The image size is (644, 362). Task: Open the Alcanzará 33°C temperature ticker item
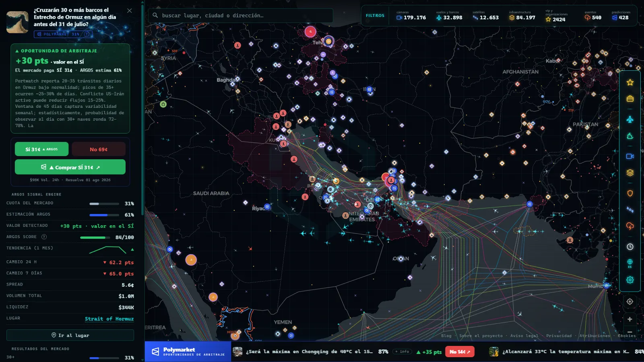coord(566,352)
